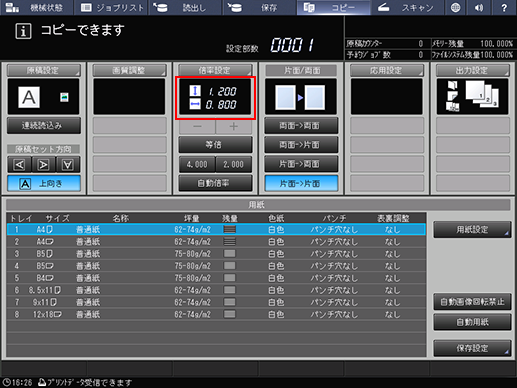Select tray 8 12x18 paper row

[x=216, y=314]
